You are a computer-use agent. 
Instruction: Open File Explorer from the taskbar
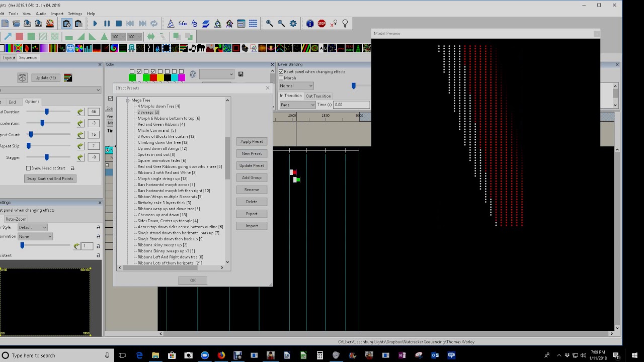[155, 355]
